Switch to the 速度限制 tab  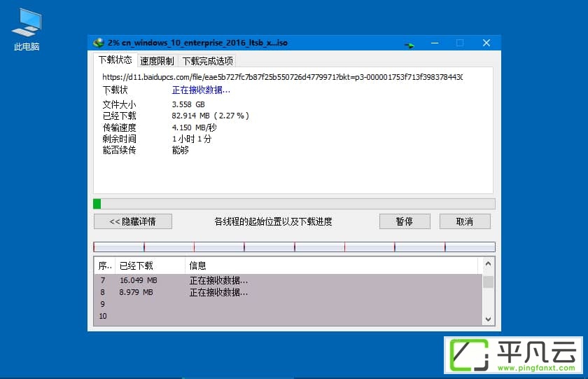[157, 61]
